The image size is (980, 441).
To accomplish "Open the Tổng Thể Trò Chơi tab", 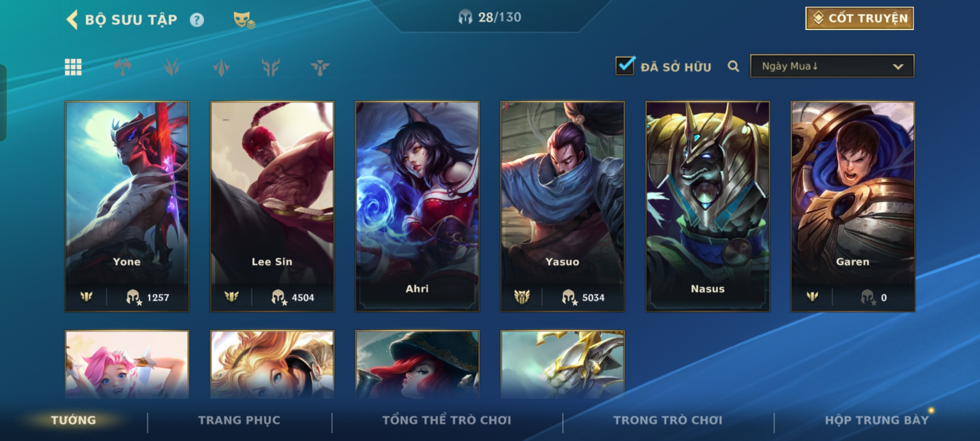I will pyautogui.click(x=446, y=420).
